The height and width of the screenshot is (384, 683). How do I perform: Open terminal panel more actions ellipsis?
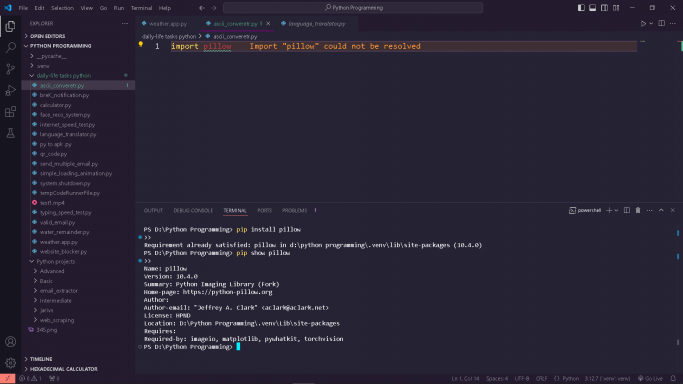tap(649, 210)
